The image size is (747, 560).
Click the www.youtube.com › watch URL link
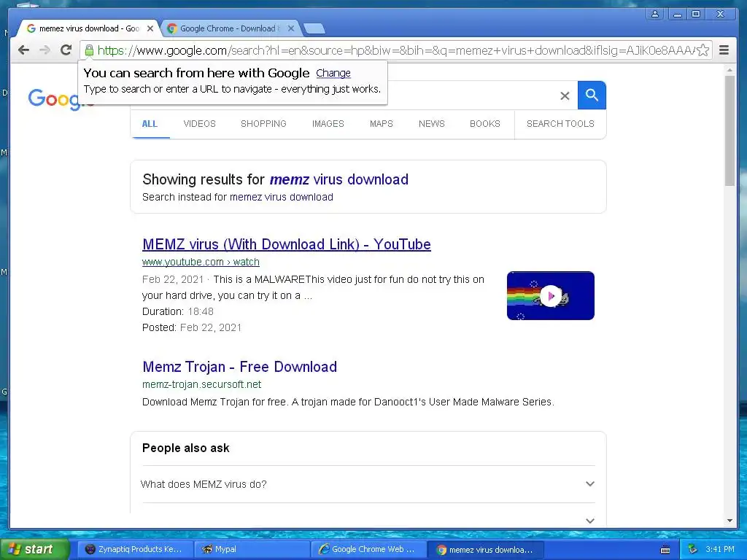(x=201, y=262)
